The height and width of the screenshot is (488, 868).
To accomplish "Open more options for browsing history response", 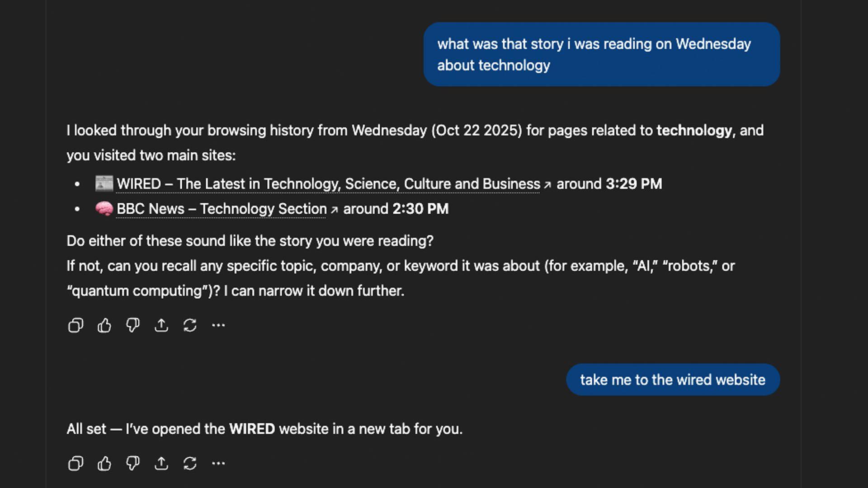I will point(218,325).
